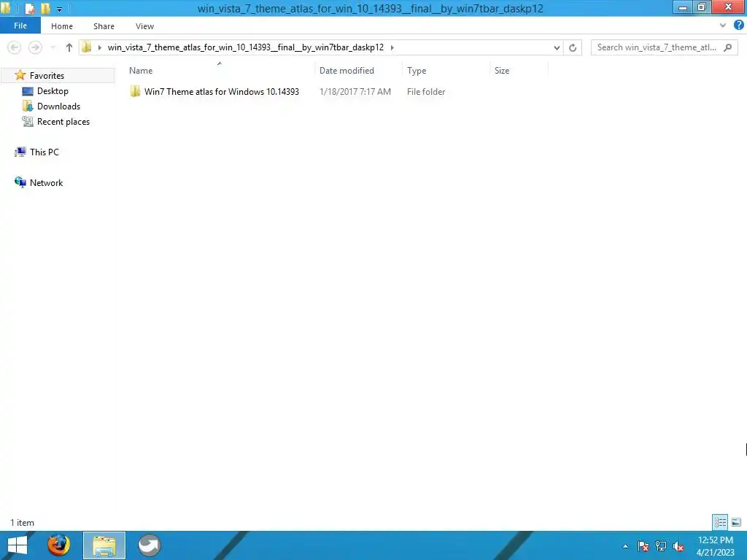Click the Recent places icon in sidebar
Screen dimensions: 747x560
[x=28, y=122]
